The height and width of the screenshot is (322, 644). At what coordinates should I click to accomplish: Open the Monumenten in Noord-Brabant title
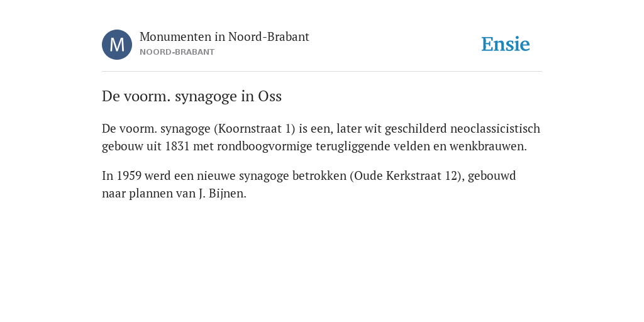[225, 36]
